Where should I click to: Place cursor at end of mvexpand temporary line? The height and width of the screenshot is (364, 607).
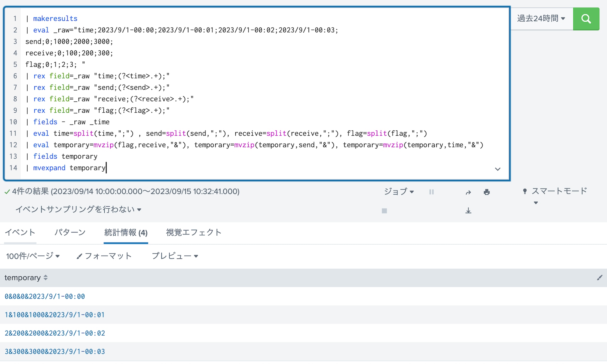point(106,168)
